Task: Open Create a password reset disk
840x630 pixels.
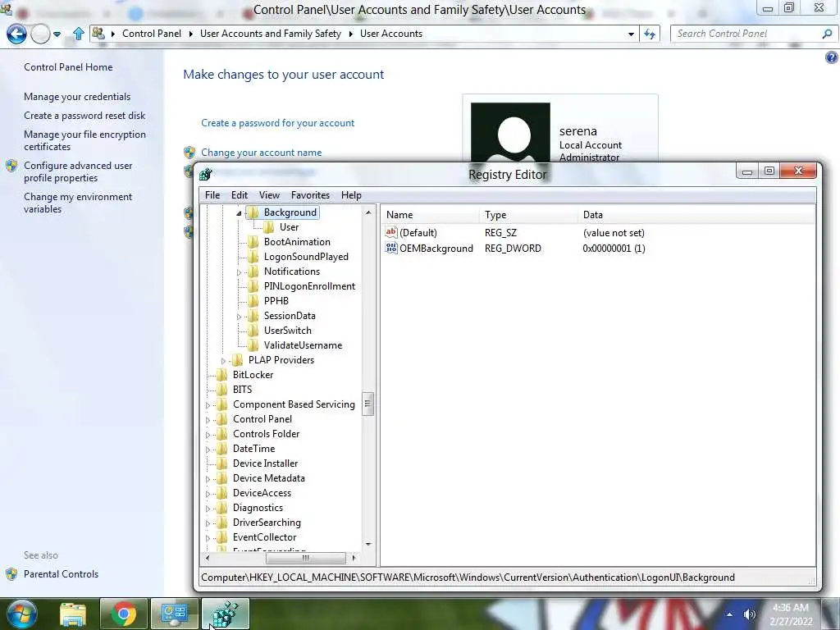Action: pyautogui.click(x=84, y=115)
